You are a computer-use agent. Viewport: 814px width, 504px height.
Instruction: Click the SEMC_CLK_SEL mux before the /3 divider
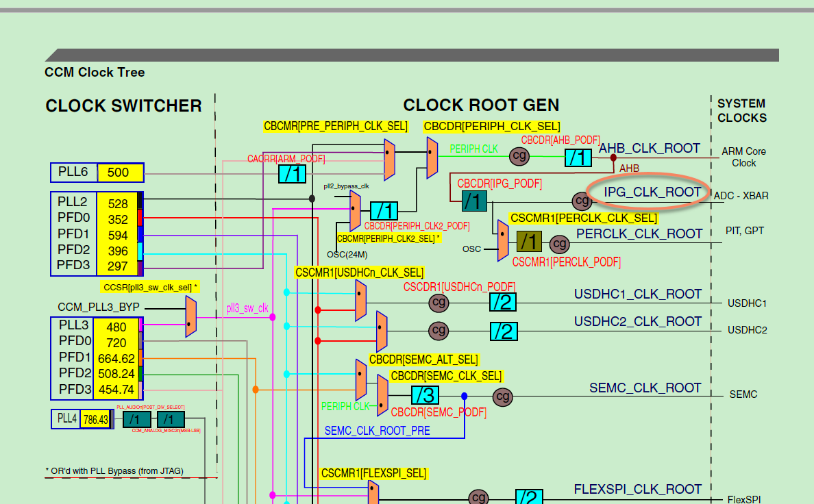tap(382, 395)
